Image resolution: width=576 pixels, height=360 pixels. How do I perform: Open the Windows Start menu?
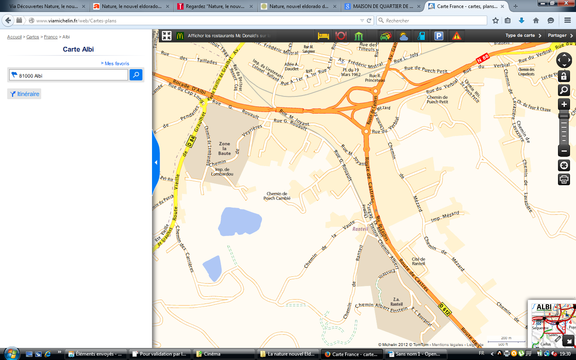pos(11,354)
